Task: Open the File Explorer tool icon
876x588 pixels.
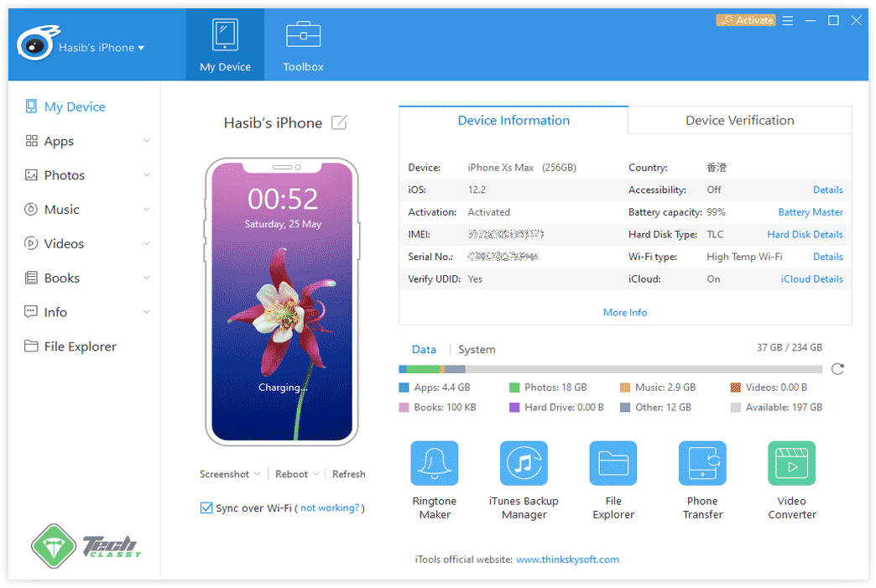Action: pyautogui.click(x=613, y=464)
